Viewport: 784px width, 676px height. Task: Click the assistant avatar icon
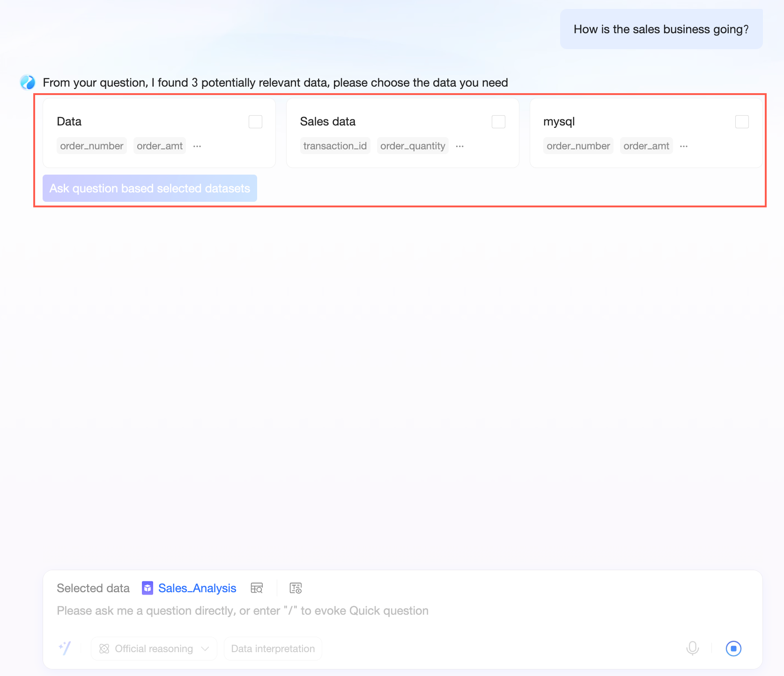(28, 82)
